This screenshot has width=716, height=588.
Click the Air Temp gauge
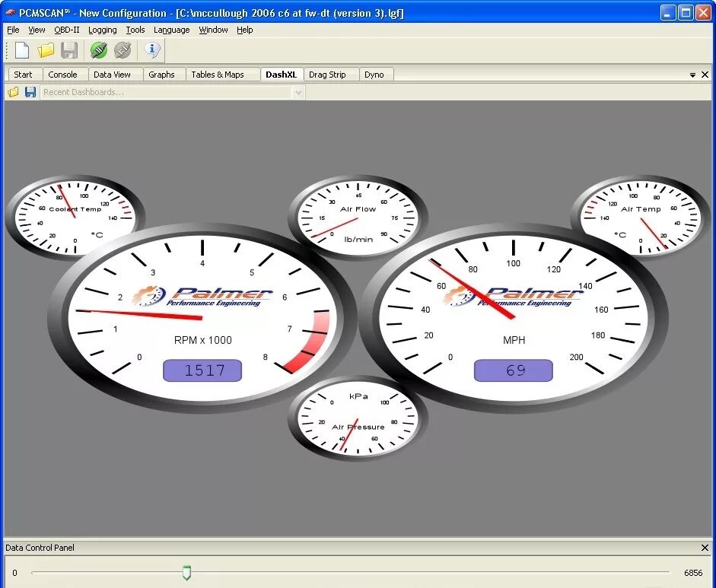[641, 216]
